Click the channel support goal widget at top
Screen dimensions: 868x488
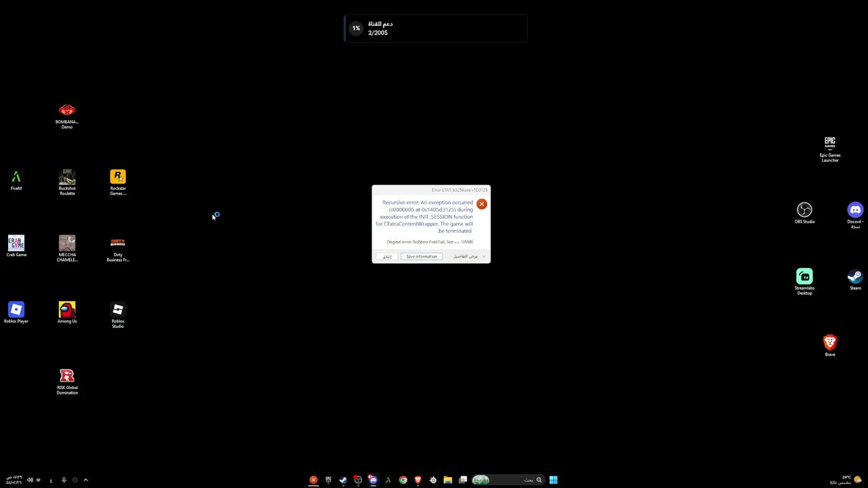tap(435, 28)
